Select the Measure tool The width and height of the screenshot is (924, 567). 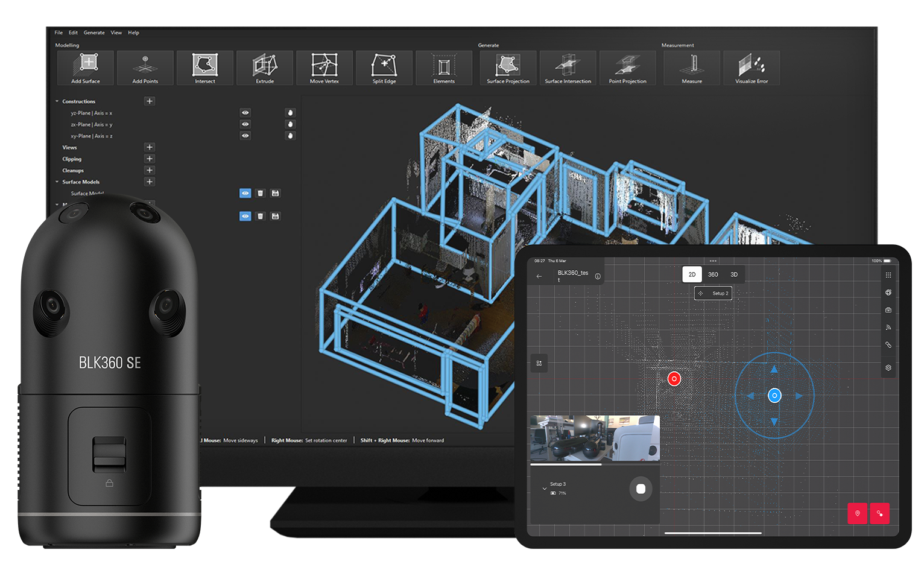click(x=692, y=68)
